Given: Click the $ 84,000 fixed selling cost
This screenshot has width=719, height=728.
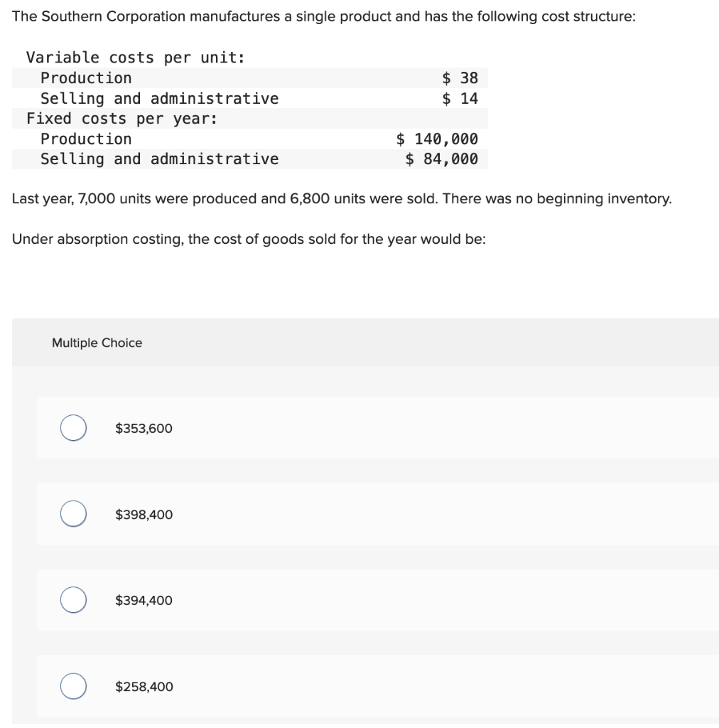Looking at the screenshot, I should point(441,159).
